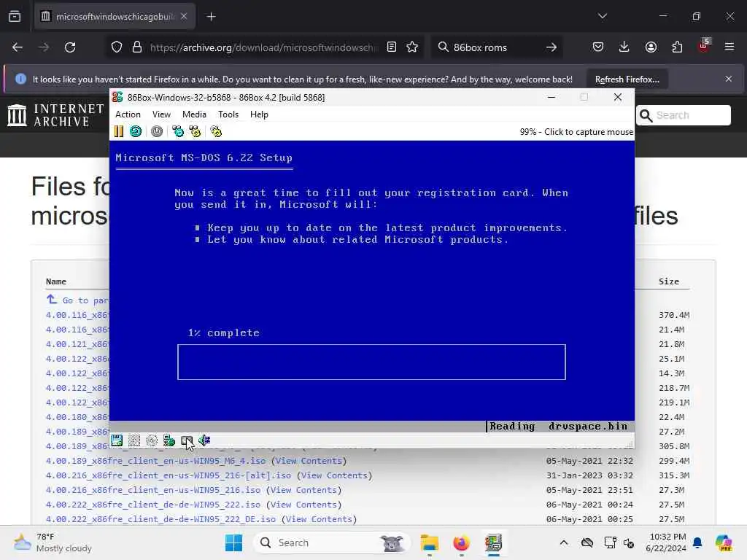The height and width of the screenshot is (560, 747).
Task: Switch to Firefox from the taskbar
Action: 461,542
